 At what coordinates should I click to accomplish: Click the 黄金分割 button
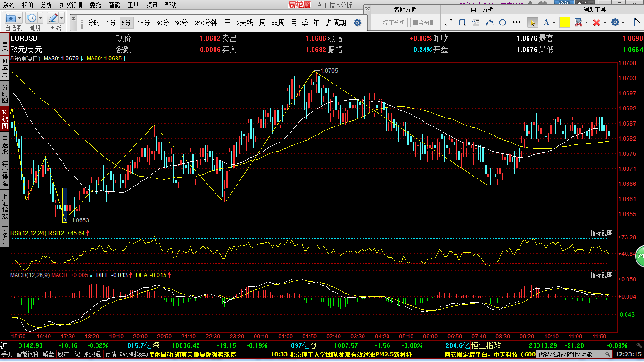click(x=424, y=23)
